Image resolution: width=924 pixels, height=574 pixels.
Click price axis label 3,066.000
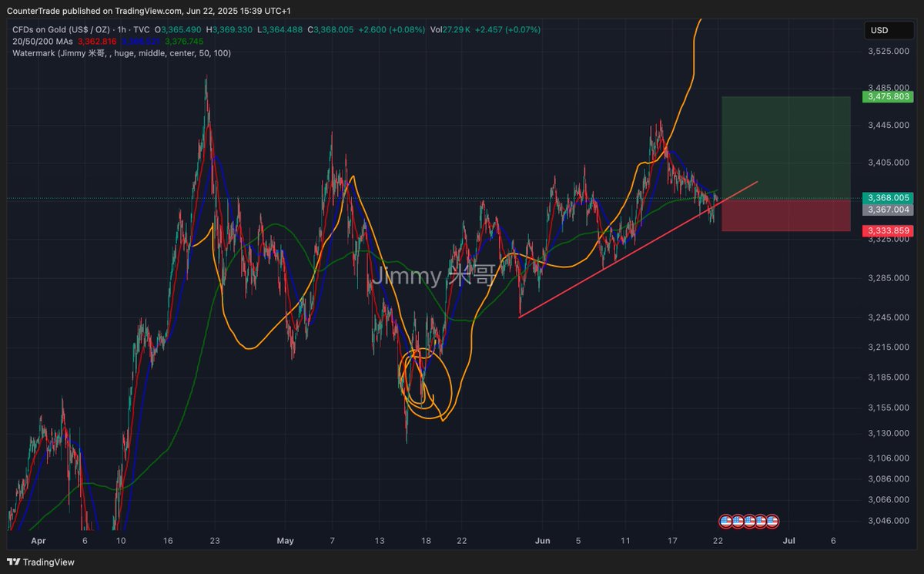pos(889,500)
